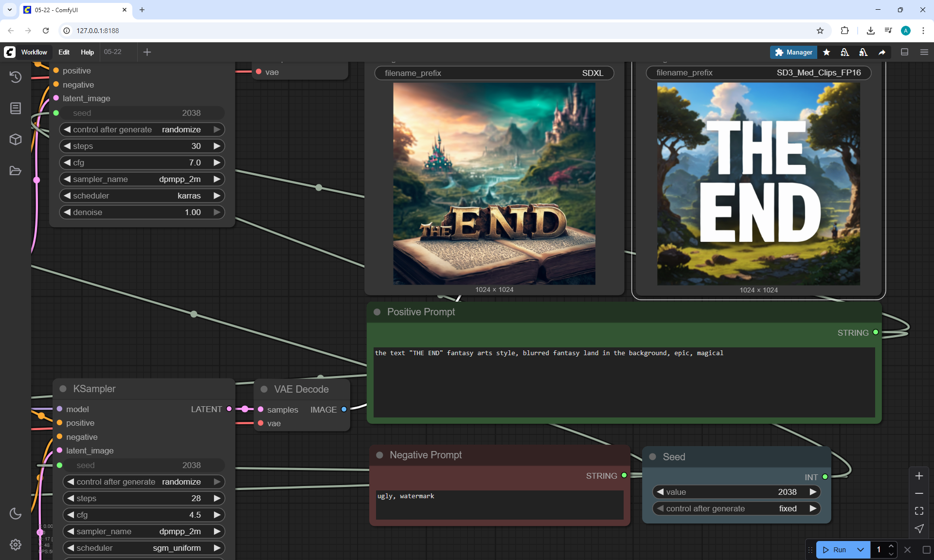Toggle collapse dot on Seed node
Screen dimensions: 934x560
tap(653, 457)
